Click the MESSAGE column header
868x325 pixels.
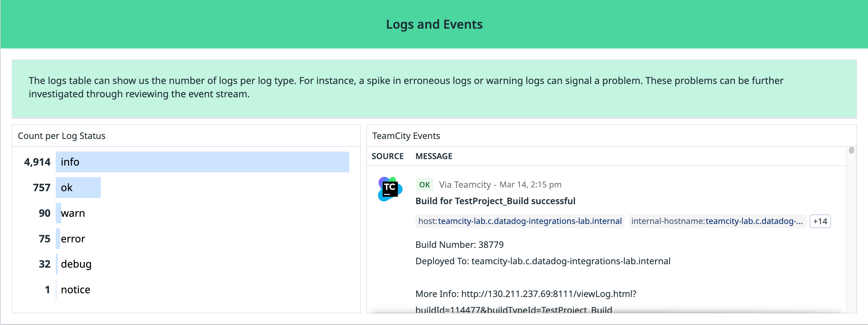pyautogui.click(x=434, y=156)
